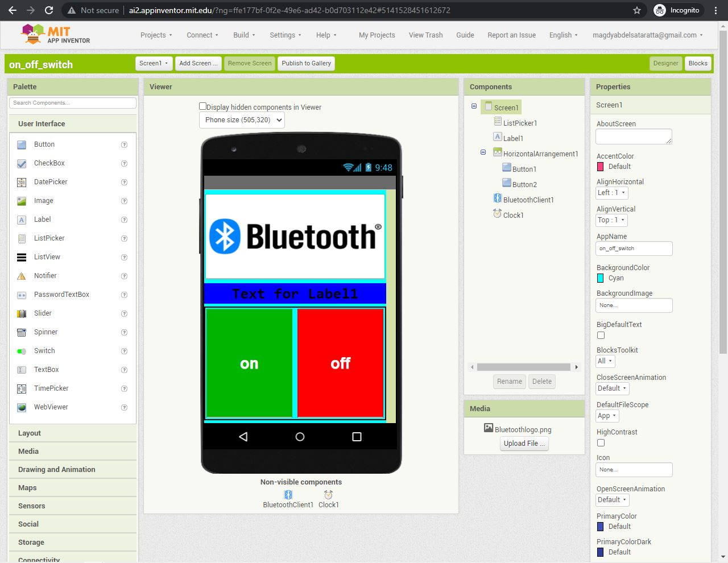Screen dimensions: 728x563
Task: Collapse the Screen1 tree node
Action: coord(474,106)
